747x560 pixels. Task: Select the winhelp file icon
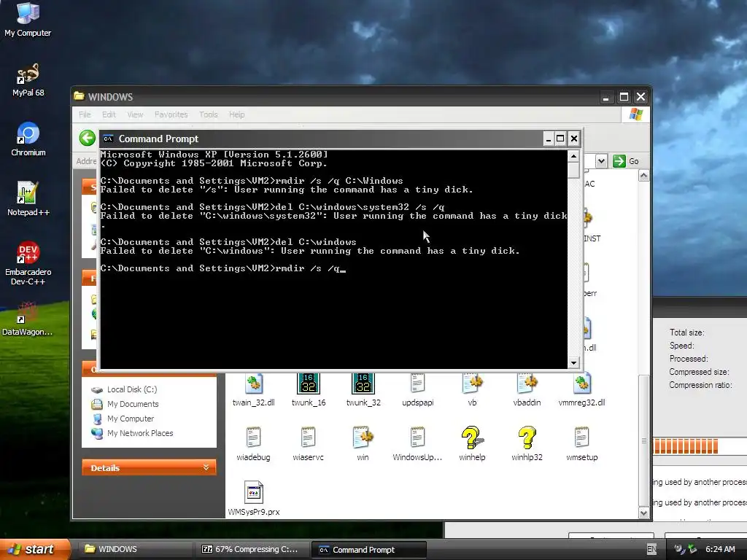(472, 444)
